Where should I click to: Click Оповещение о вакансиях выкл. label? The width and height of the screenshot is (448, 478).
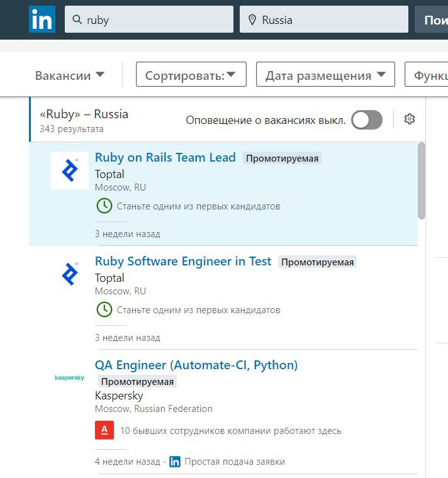coord(266,120)
